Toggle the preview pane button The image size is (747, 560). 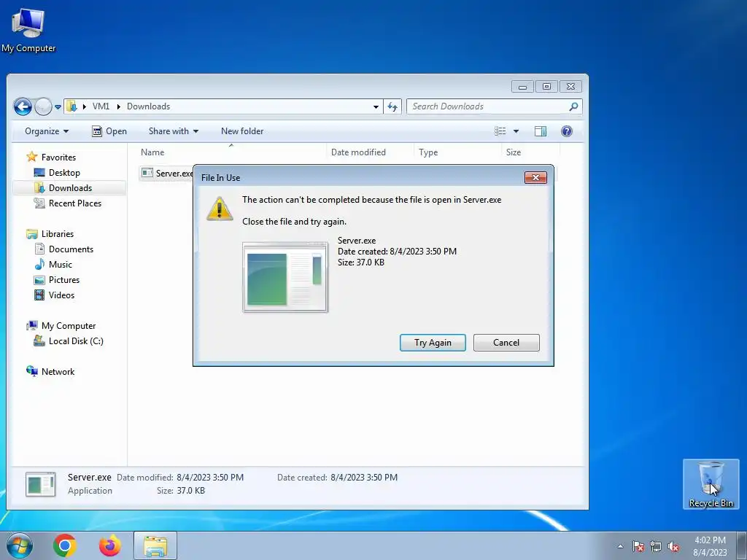click(541, 131)
